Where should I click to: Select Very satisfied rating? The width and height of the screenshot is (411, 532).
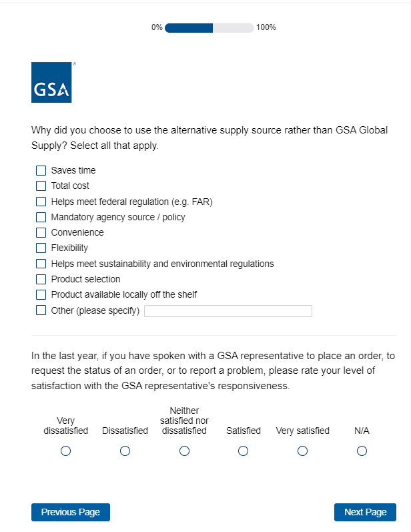point(303,451)
